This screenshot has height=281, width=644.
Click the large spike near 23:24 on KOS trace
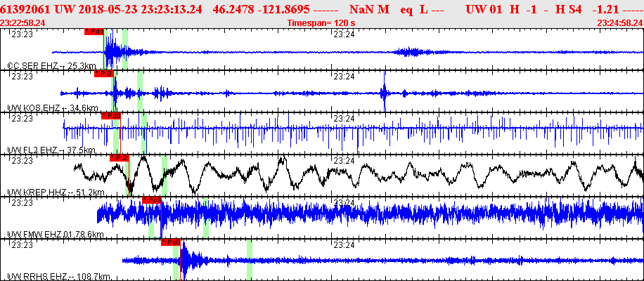[384, 92]
